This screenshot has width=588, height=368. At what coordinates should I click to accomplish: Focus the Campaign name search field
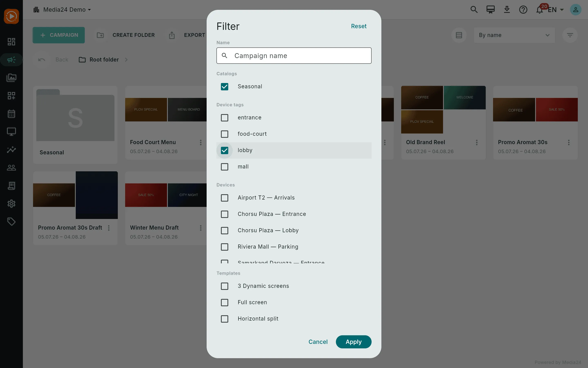pos(294,56)
